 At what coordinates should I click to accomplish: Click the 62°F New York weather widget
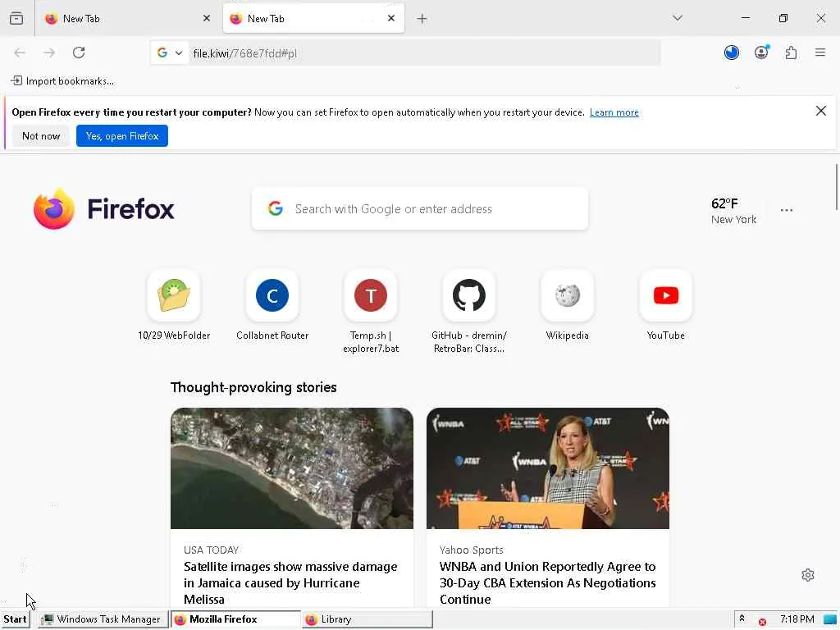click(x=733, y=211)
